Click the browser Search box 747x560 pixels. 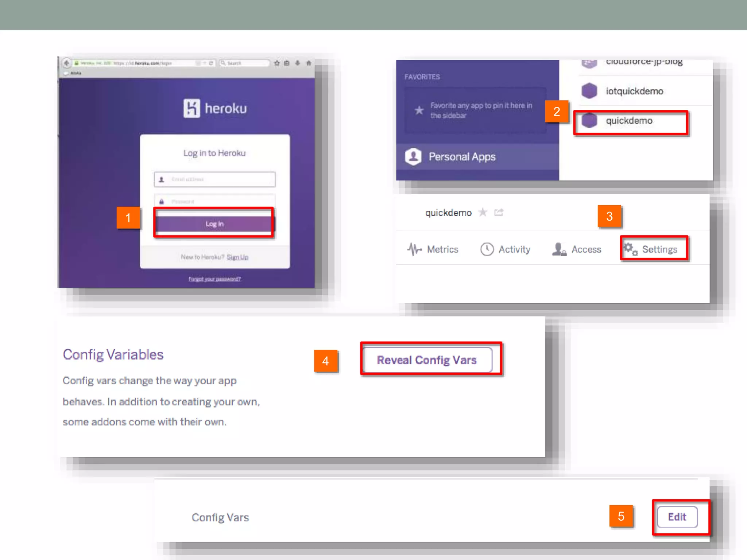245,63
